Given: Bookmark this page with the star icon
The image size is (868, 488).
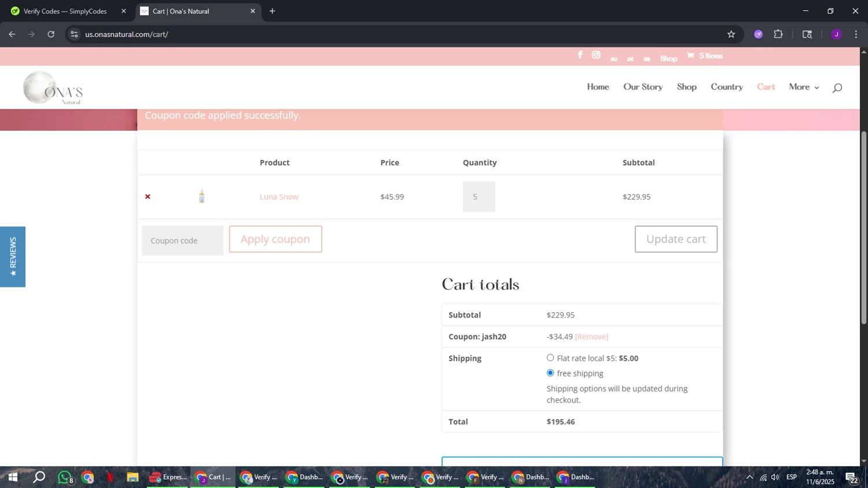Looking at the screenshot, I should pos(731,34).
